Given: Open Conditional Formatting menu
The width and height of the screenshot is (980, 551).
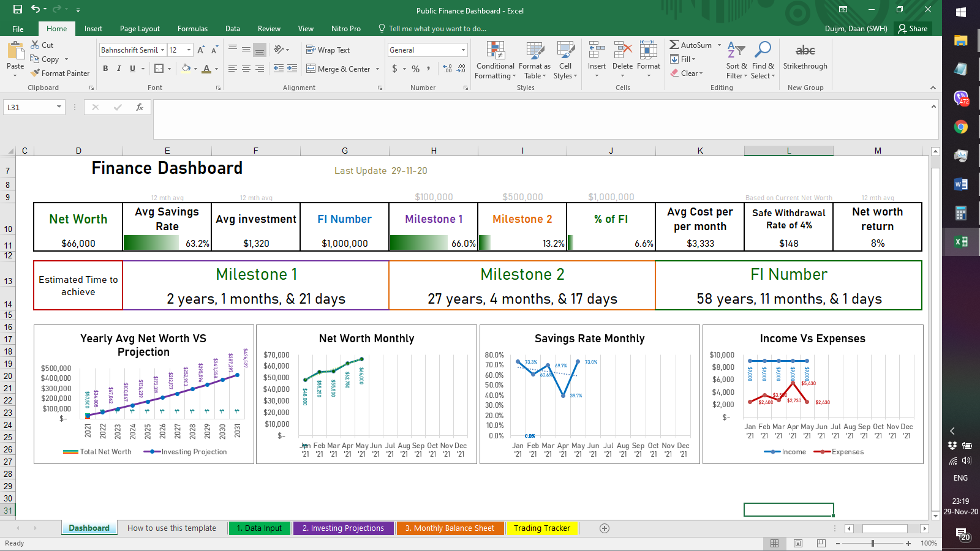Looking at the screenshot, I should tap(495, 60).
